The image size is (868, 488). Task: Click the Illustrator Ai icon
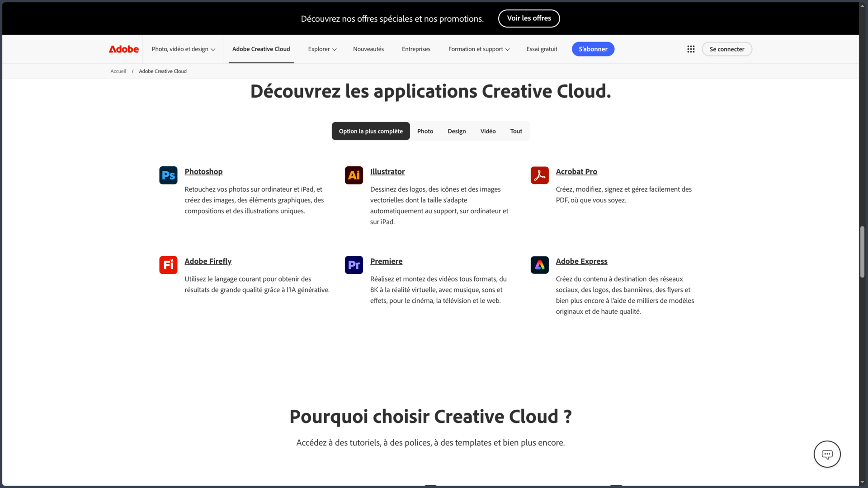pyautogui.click(x=354, y=175)
